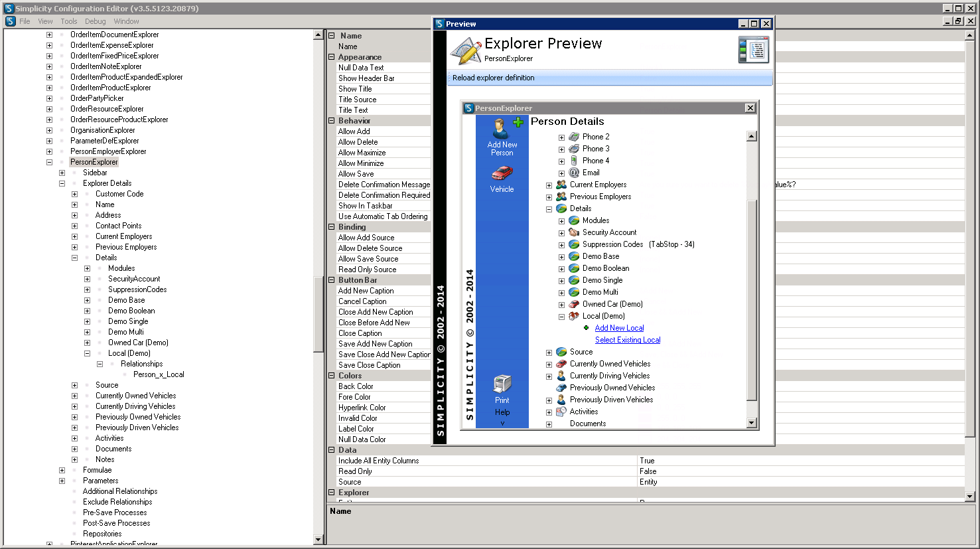Click the Include All Entity Columns value True
Screen dimensions: 980x549
801,461
